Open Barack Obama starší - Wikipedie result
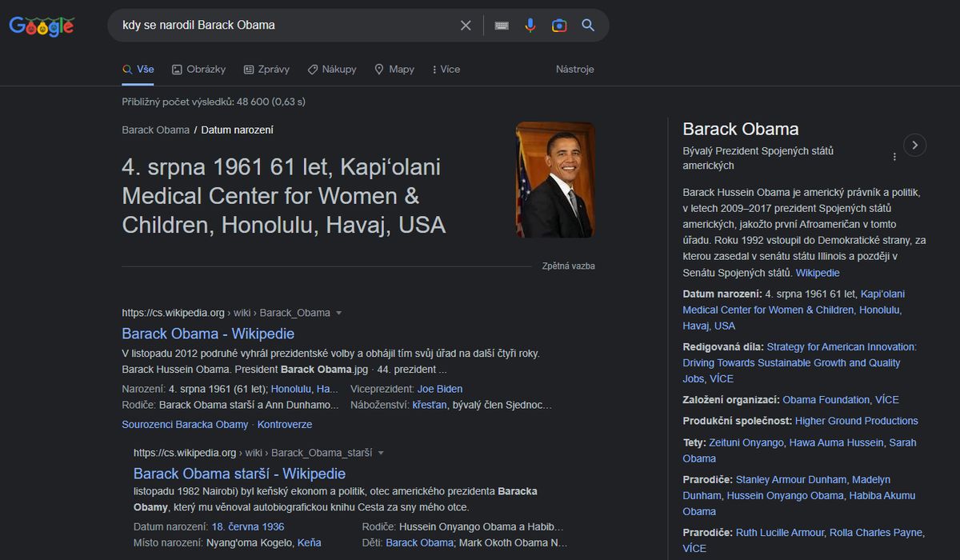960x560 pixels. [x=239, y=474]
